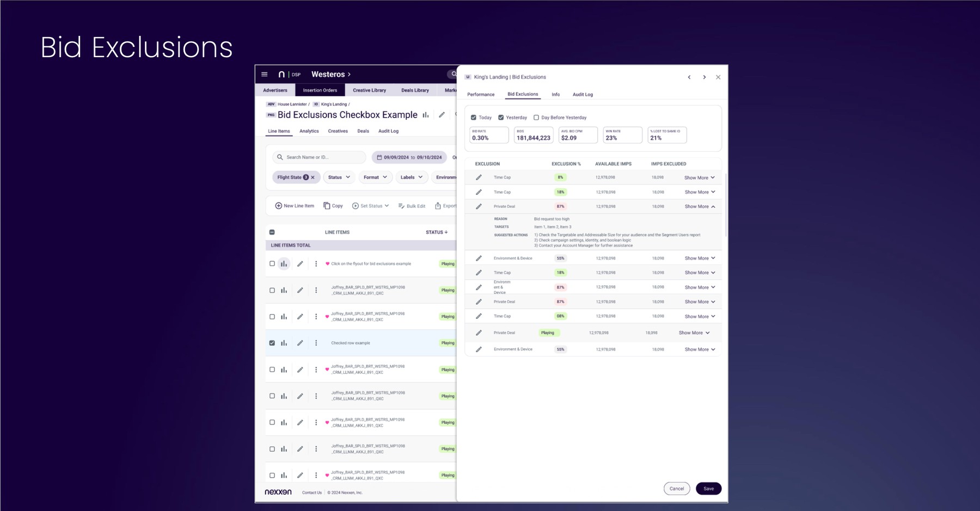Open the hamburger menu in the top navigation
The height and width of the screenshot is (511, 980).
tap(265, 74)
